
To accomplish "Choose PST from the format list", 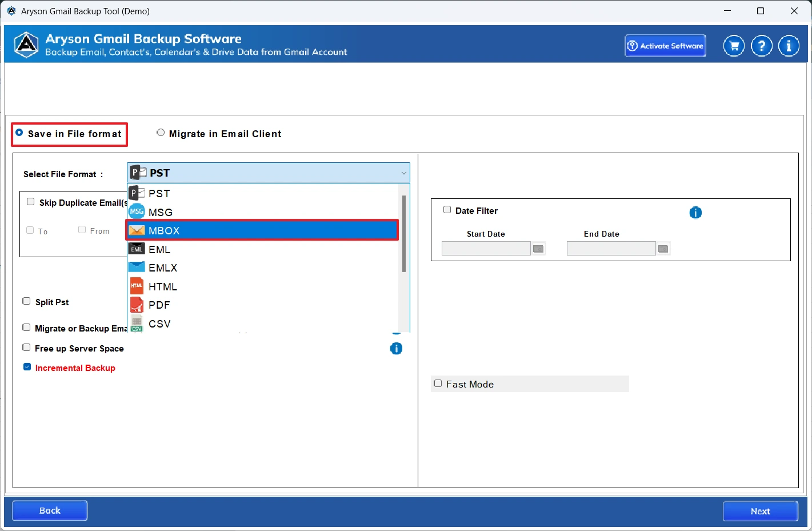I will point(262,193).
